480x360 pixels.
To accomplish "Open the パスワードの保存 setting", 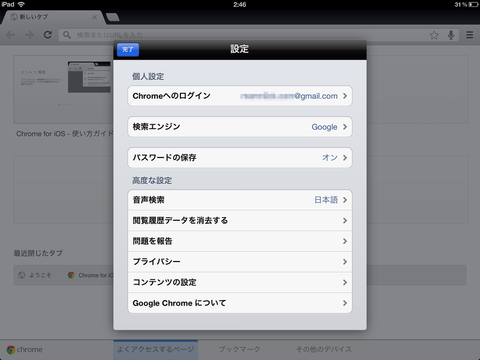I will click(x=240, y=157).
